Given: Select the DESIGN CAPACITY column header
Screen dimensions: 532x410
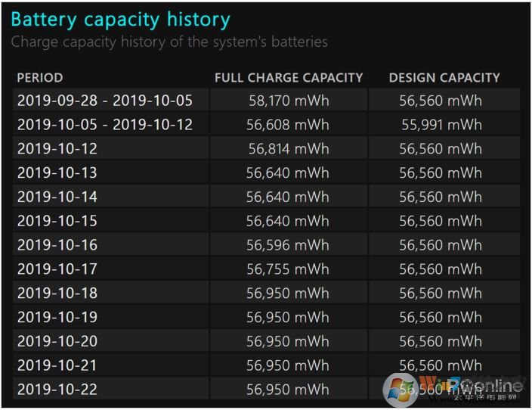Looking at the screenshot, I should (x=444, y=77).
